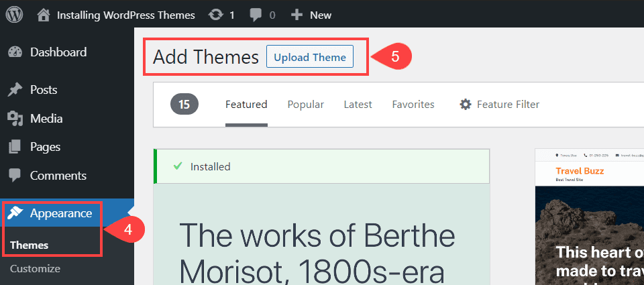Click the updates count 1
This screenshot has height=285, width=644.
pyautogui.click(x=231, y=15)
